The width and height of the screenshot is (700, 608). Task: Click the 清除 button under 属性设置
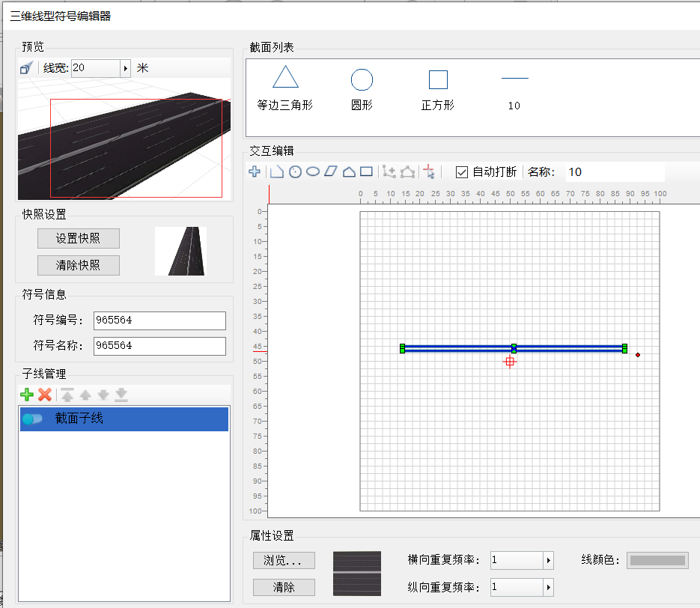tap(284, 588)
